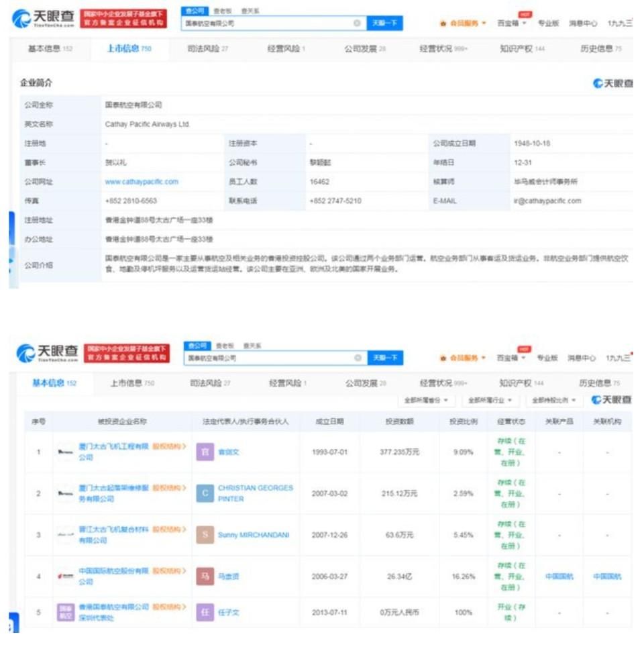Image resolution: width=644 pixels, height=649 pixels.
Task: Click the founding date 1993-07-01 in row 1
Action: point(329,452)
